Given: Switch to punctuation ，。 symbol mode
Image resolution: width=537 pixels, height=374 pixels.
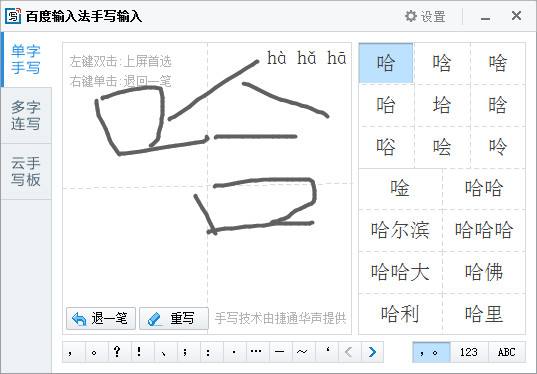Looking at the screenshot, I should coord(431,352).
